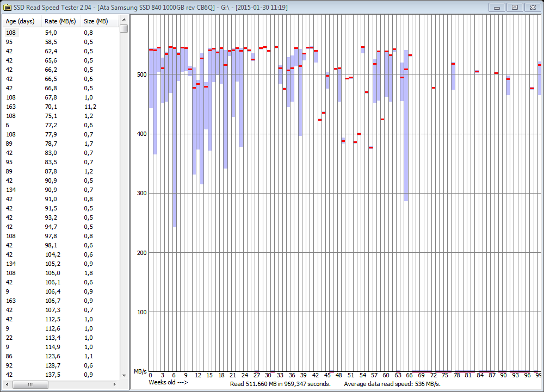Image resolution: width=544 pixels, height=392 pixels.
Task: Select the row with rate 77,9
Action: 61,134
